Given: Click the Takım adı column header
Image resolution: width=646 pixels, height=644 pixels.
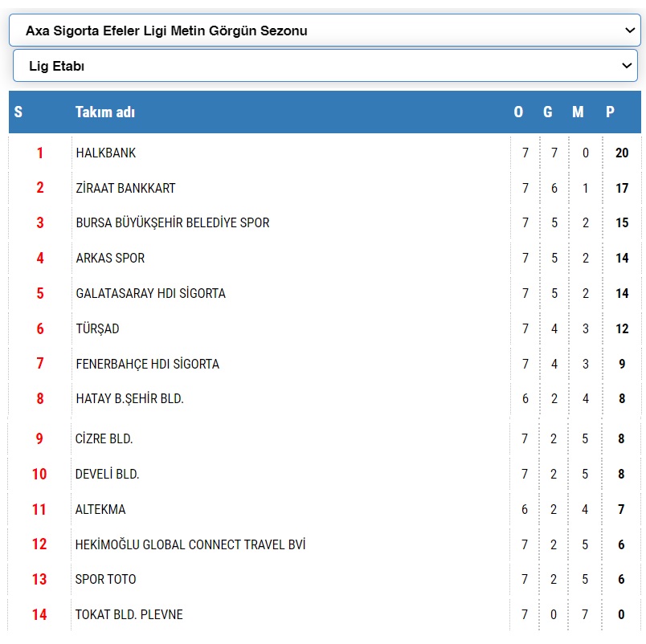Looking at the screenshot, I should click(105, 112).
